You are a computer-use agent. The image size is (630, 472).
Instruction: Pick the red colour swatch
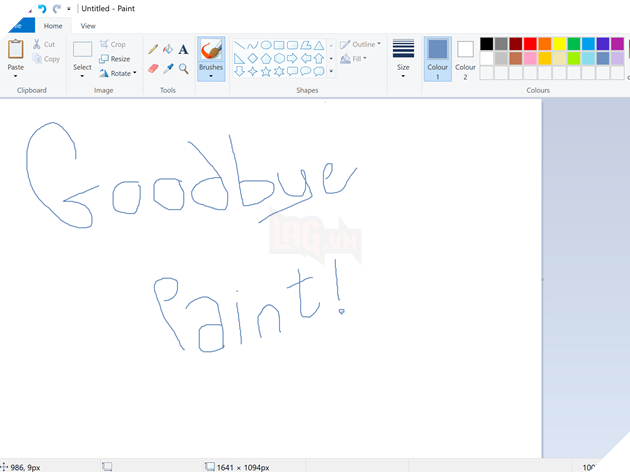pos(530,43)
